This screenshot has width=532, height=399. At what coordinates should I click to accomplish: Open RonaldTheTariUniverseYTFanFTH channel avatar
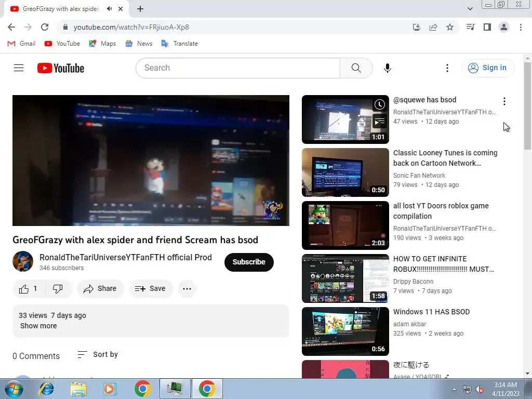[23, 261]
